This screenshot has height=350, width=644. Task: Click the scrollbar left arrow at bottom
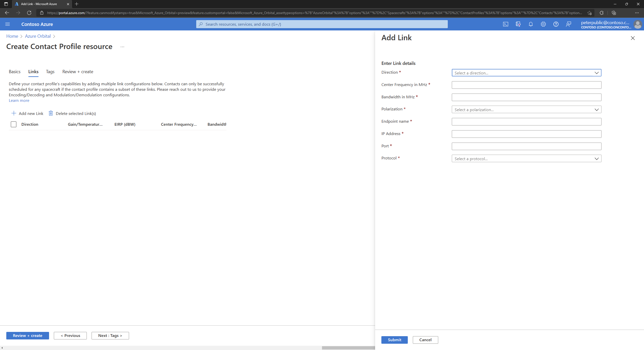click(2, 348)
